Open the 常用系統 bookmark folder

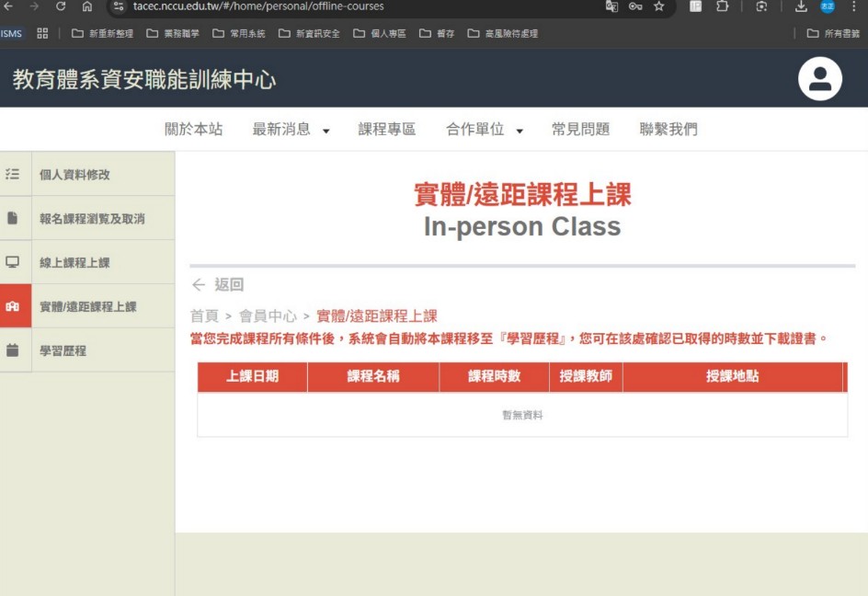point(239,33)
